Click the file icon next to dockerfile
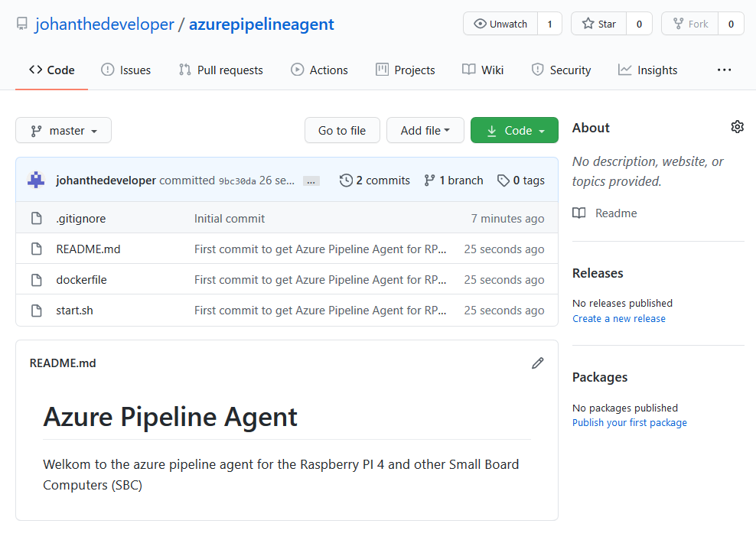The image size is (756, 540). coord(37,280)
